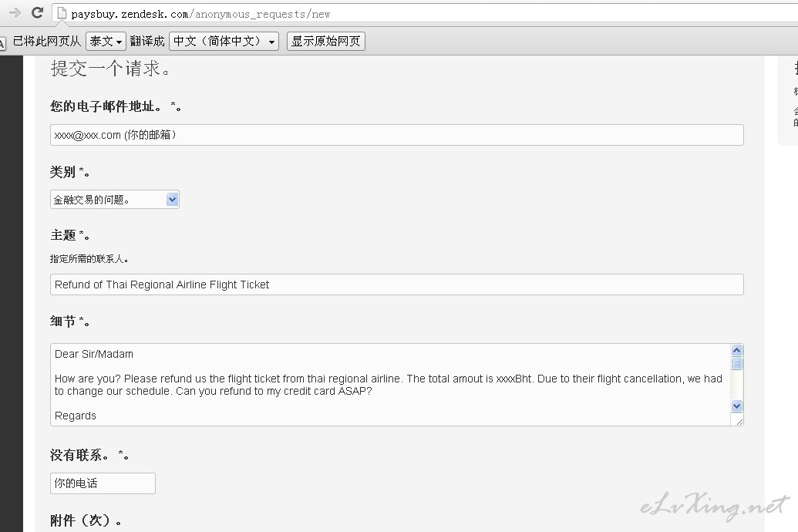Click the translate icon on the translation bar
This screenshot has width=798, height=532.
(3, 42)
